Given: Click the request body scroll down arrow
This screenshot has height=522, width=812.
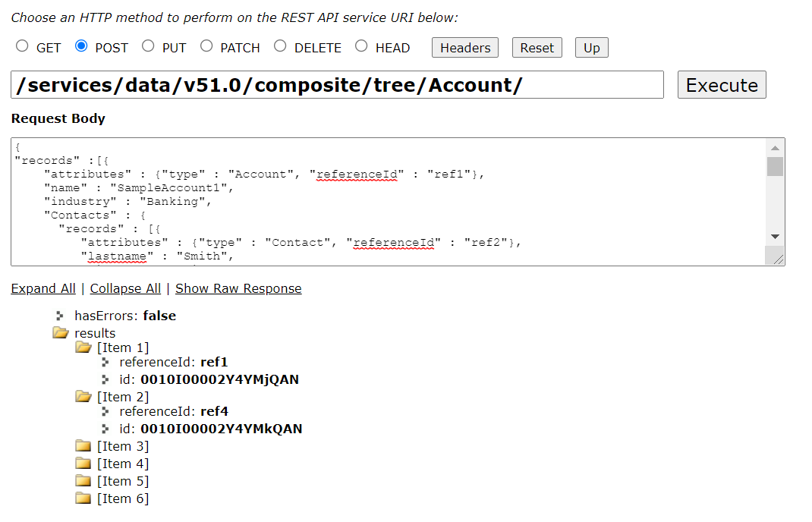Looking at the screenshot, I should click(x=775, y=237).
